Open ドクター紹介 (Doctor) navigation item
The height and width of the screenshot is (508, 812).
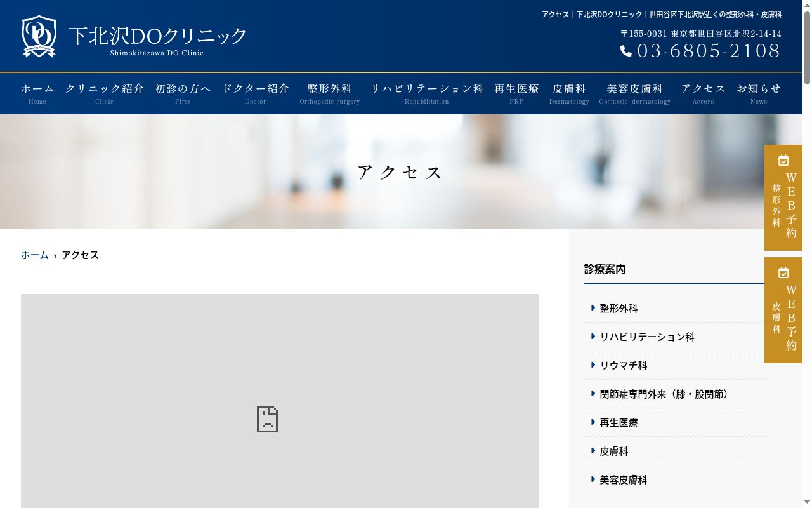pos(256,93)
